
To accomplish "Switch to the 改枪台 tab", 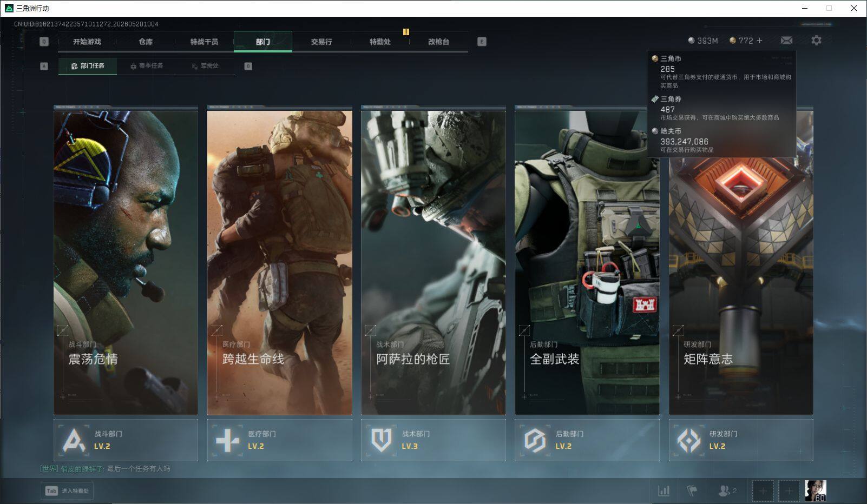I will pos(438,42).
